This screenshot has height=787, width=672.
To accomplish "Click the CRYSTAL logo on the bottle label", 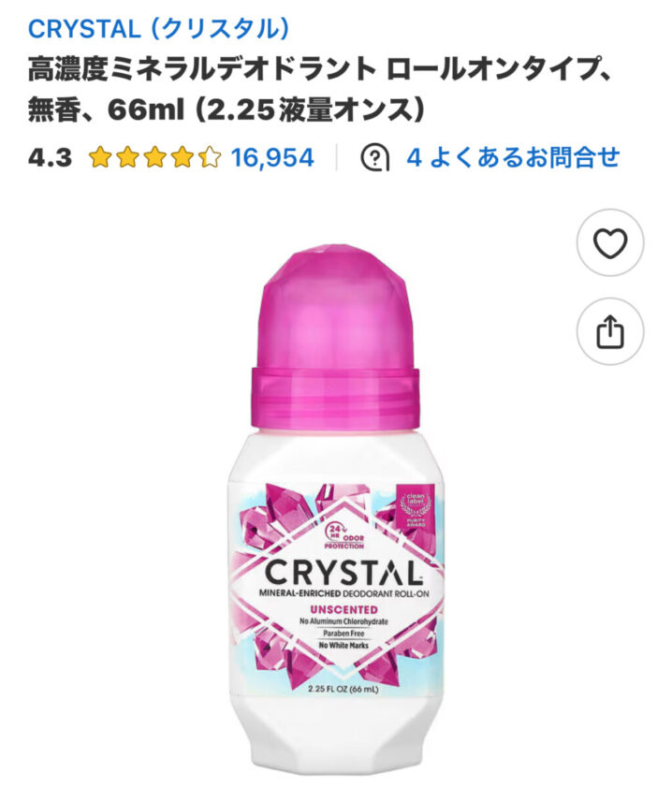I will point(343,573).
